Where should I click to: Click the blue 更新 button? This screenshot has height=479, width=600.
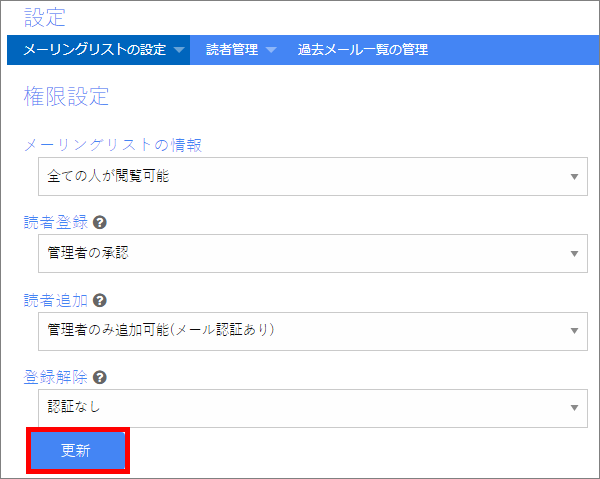tap(78, 450)
